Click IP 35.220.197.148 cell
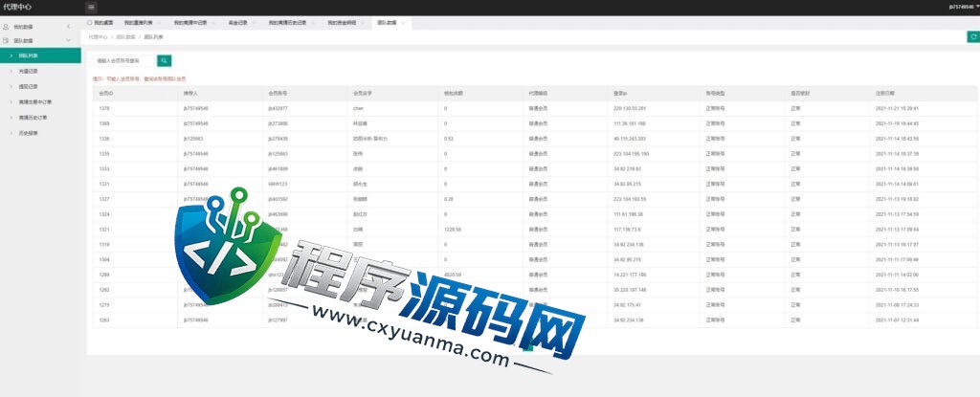 (630, 290)
